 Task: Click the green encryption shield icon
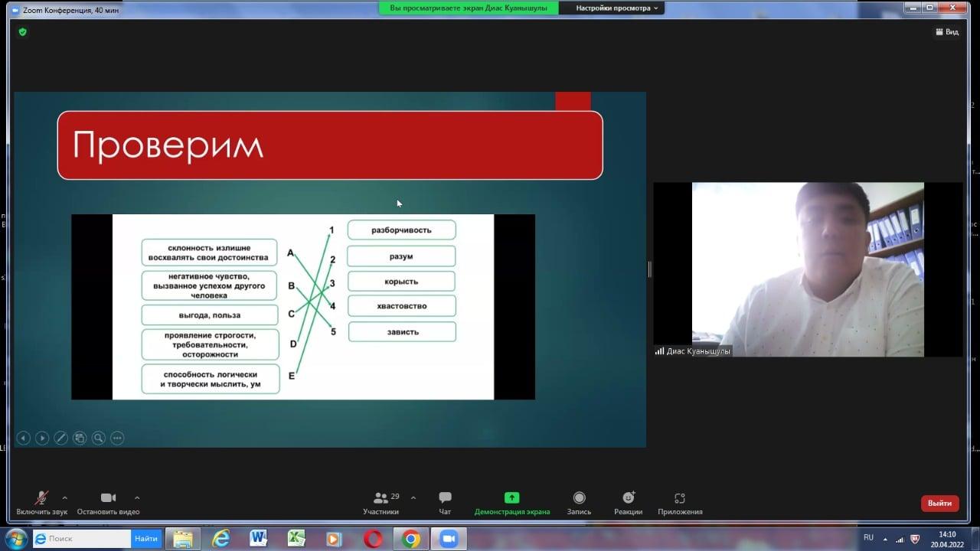click(x=22, y=32)
